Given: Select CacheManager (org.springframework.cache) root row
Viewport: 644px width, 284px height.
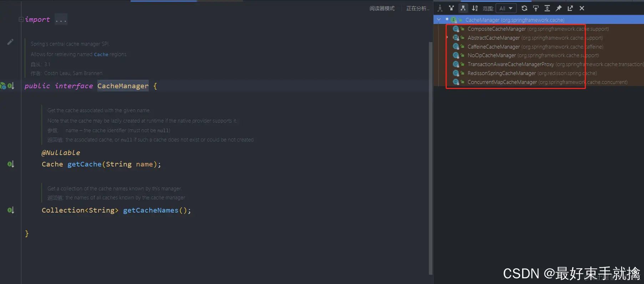Looking at the screenshot, I should click(539, 20).
